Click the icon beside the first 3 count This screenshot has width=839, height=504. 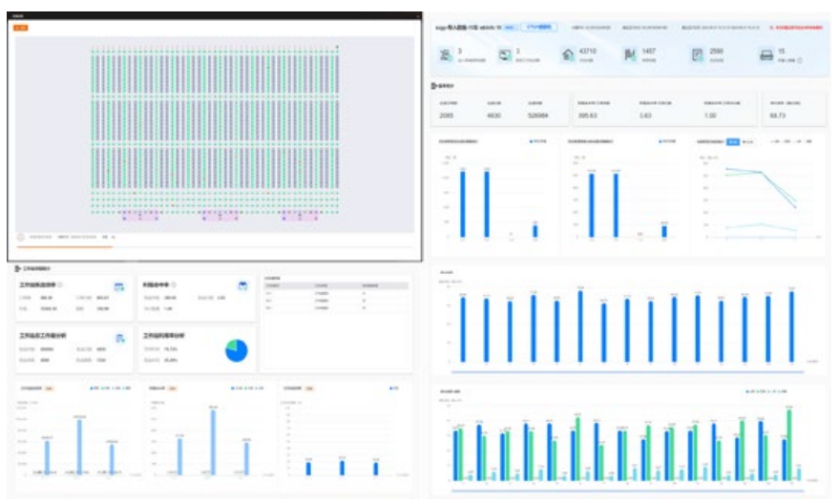pos(444,55)
